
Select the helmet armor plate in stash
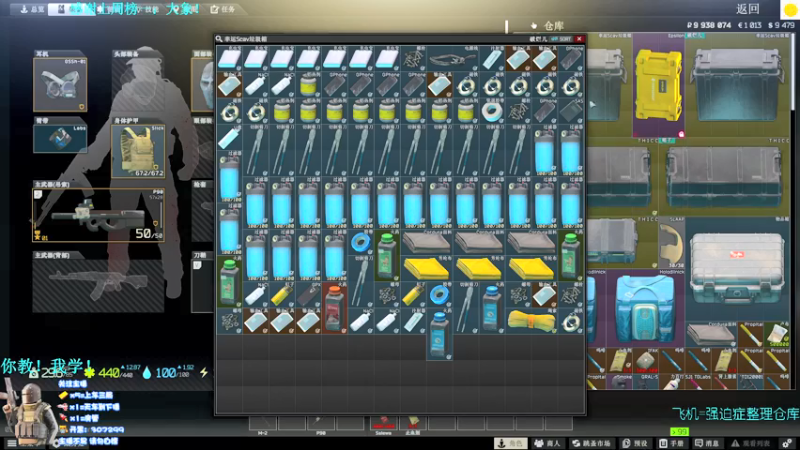click(671, 243)
